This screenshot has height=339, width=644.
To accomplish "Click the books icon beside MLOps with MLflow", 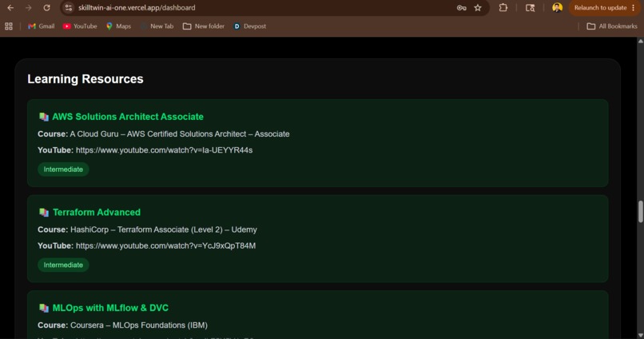I will click(x=43, y=308).
